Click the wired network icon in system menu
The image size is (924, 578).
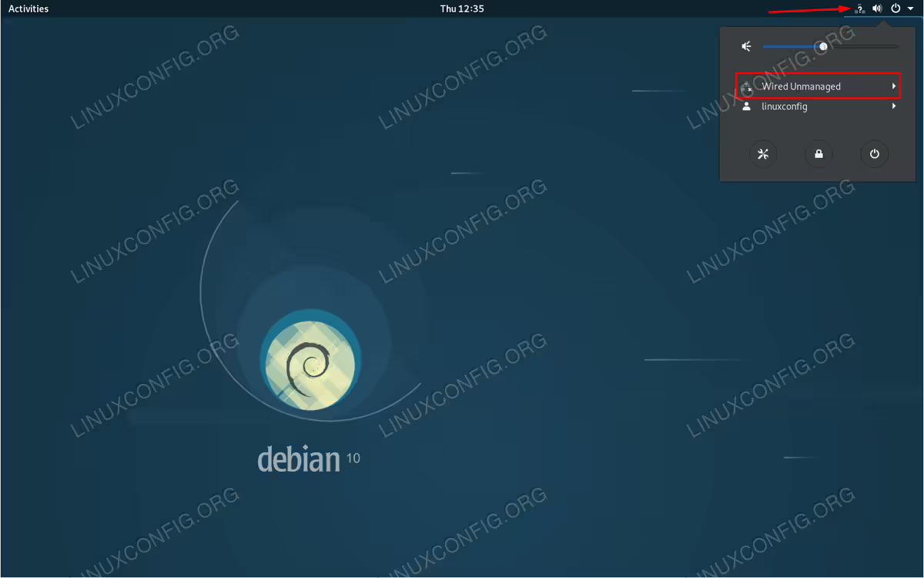tap(746, 87)
